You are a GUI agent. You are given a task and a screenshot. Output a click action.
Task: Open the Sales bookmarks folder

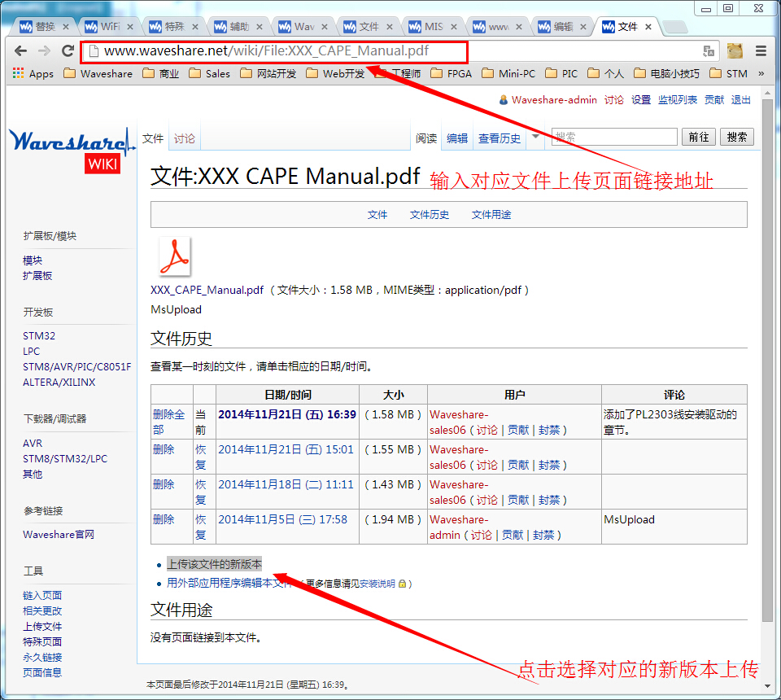(209, 74)
